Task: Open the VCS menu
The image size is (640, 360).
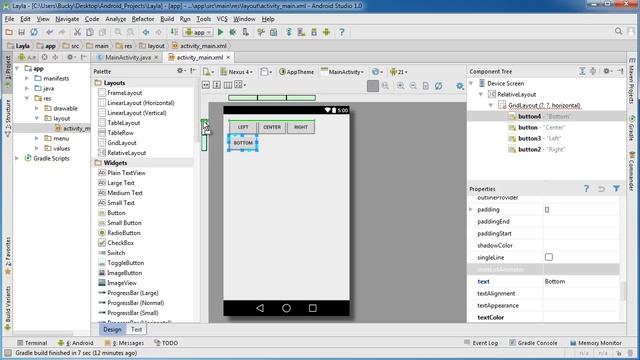Action: coord(222,19)
